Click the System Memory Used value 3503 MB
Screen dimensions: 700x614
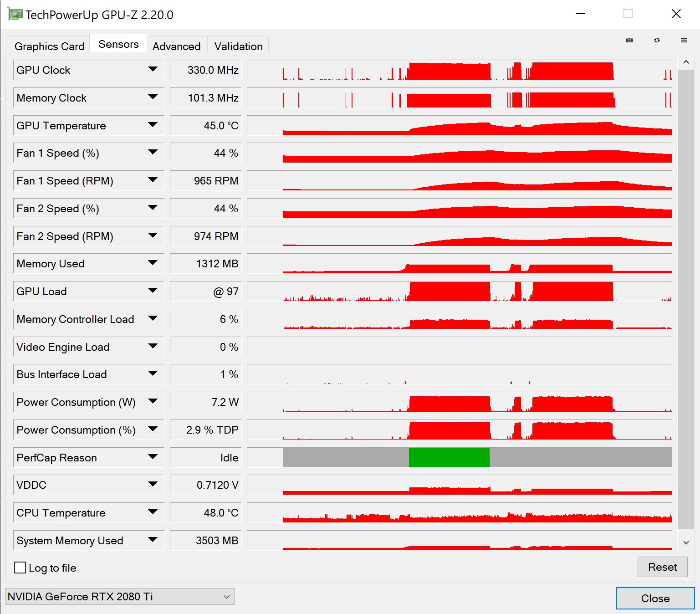point(206,540)
